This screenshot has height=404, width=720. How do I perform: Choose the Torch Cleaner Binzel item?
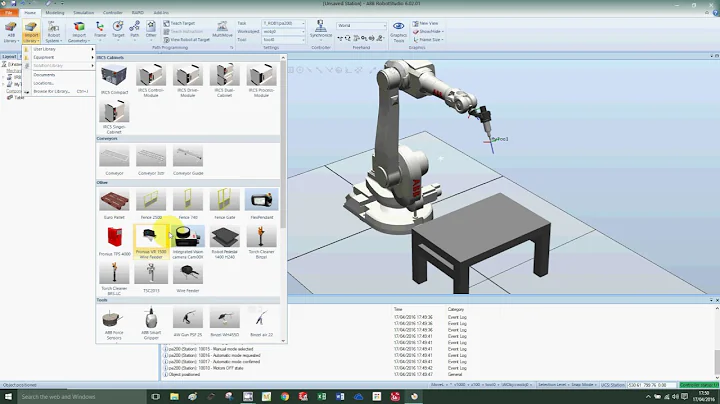pos(261,242)
